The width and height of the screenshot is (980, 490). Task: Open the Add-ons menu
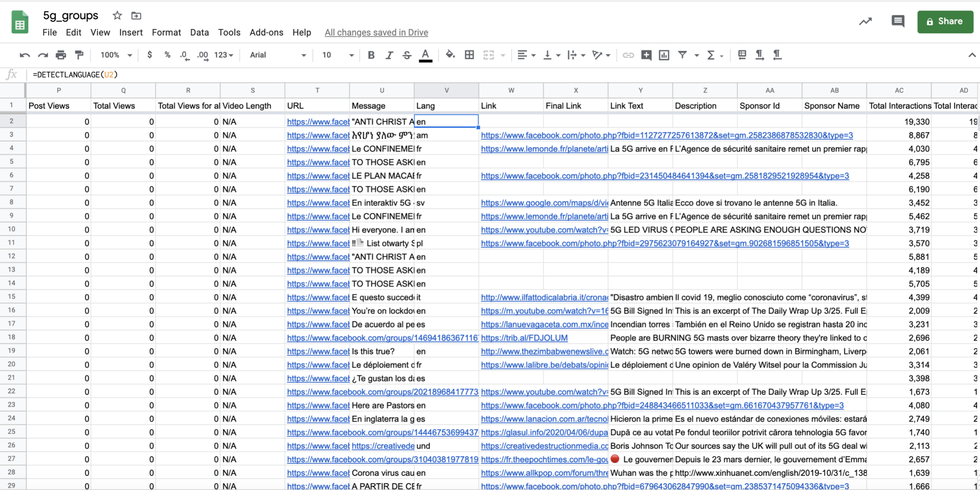pyautogui.click(x=266, y=33)
